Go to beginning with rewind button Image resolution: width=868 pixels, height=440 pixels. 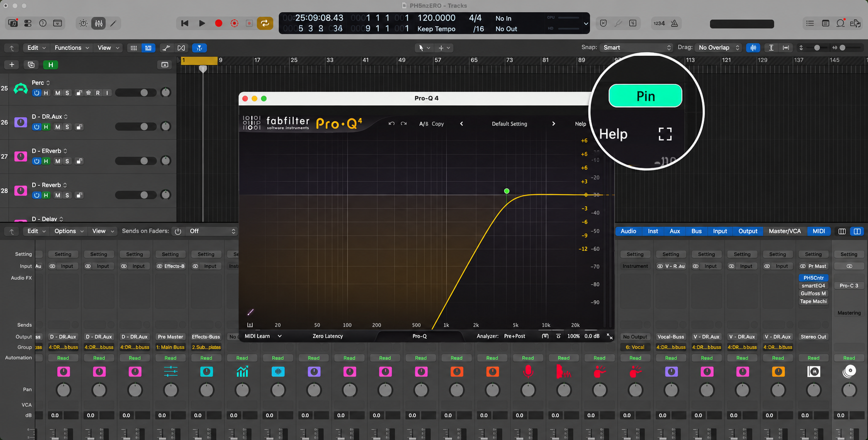[185, 23]
